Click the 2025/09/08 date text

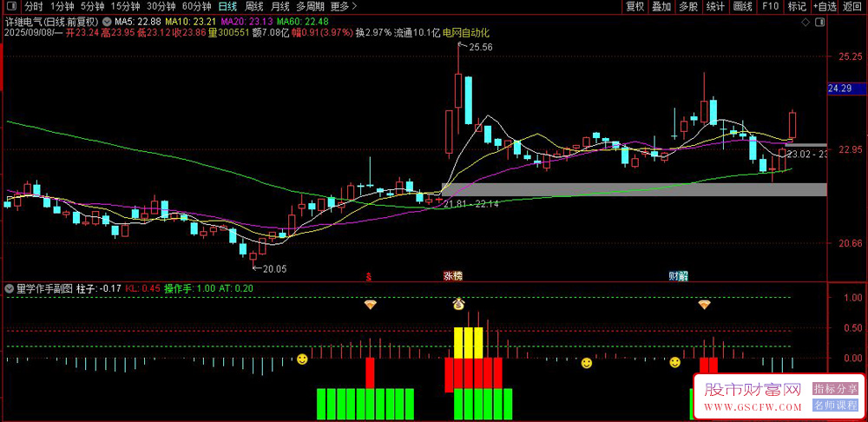(28, 33)
